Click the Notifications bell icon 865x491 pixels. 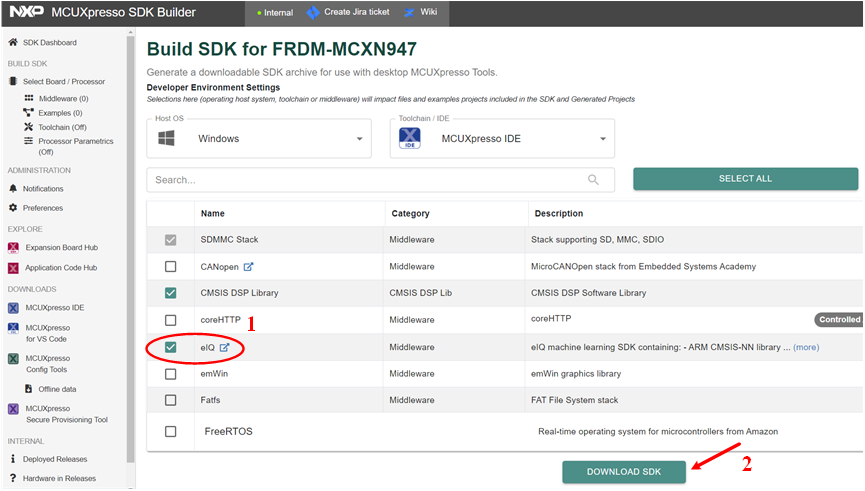[13, 188]
